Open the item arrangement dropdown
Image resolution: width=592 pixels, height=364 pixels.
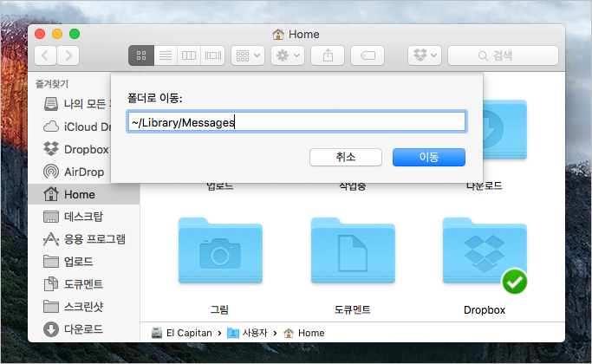tap(248, 55)
